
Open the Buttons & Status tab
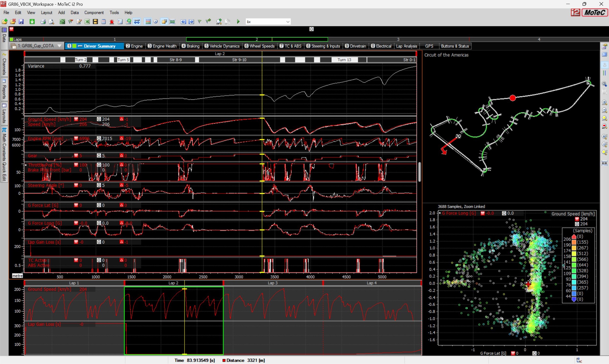[x=455, y=46]
